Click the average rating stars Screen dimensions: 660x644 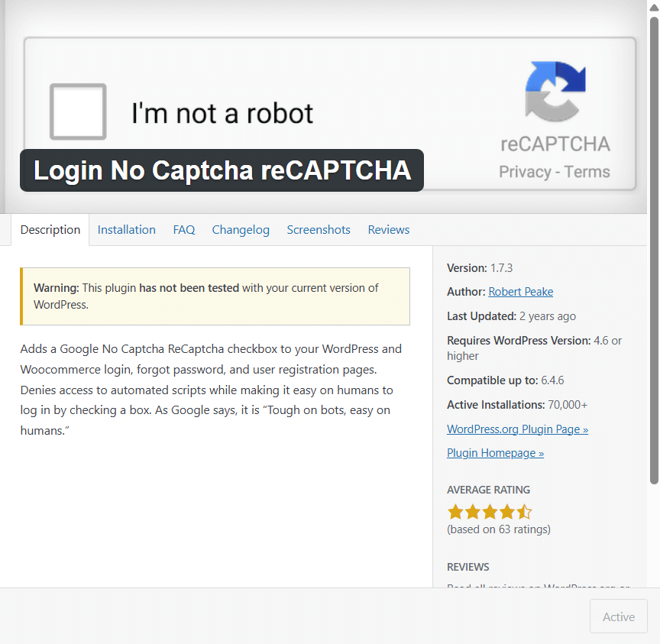point(490,512)
